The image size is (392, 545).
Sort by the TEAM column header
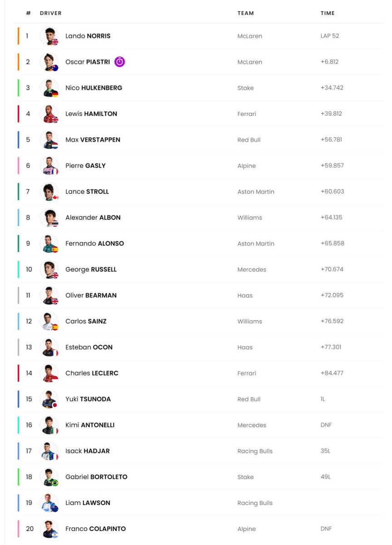pos(245,13)
